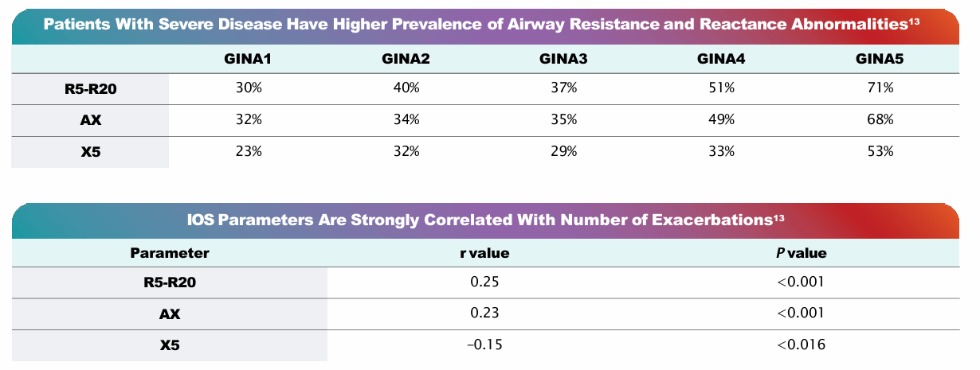Click the R5-R20 row label in prevalence table
The width and height of the screenshot is (980, 370).
click(91, 89)
